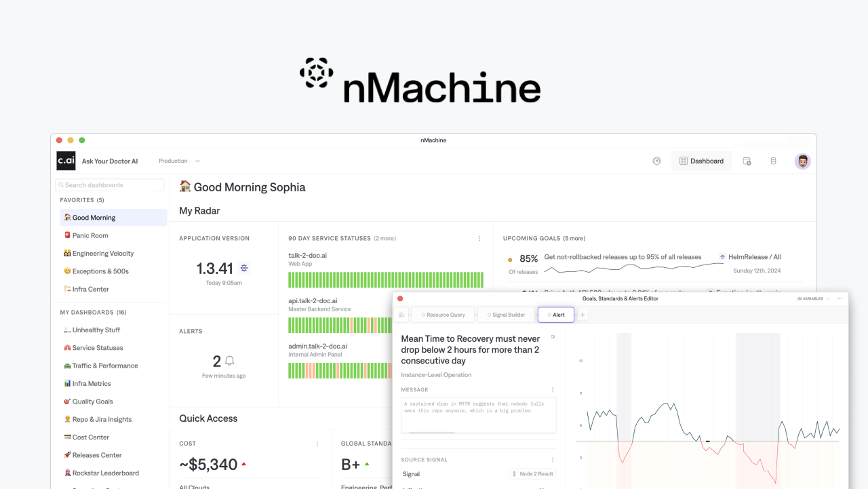Image resolution: width=868 pixels, height=489 pixels.
Task: Click home icon in Alerts Editor window
Action: (x=401, y=315)
